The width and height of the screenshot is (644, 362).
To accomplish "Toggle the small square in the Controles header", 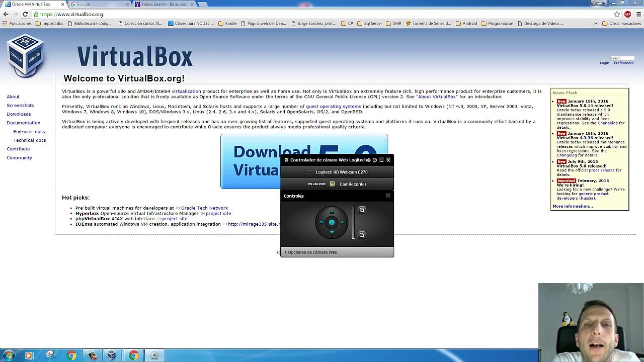I will (x=388, y=196).
